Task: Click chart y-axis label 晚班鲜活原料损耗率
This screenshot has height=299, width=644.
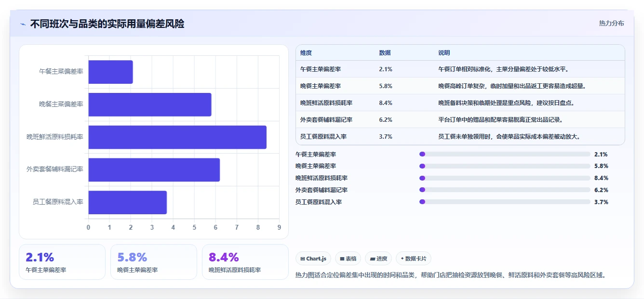Action: [x=55, y=137]
